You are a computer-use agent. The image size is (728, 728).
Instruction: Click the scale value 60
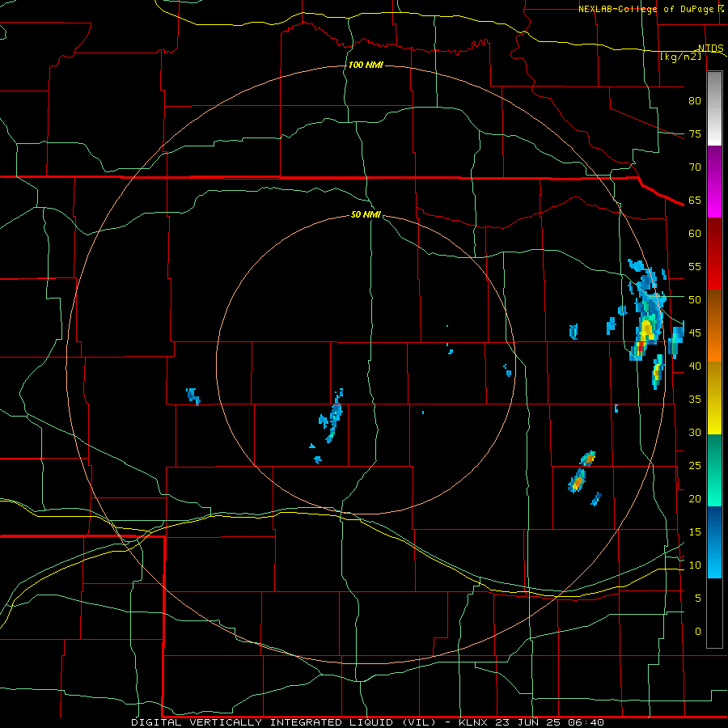[695, 234]
